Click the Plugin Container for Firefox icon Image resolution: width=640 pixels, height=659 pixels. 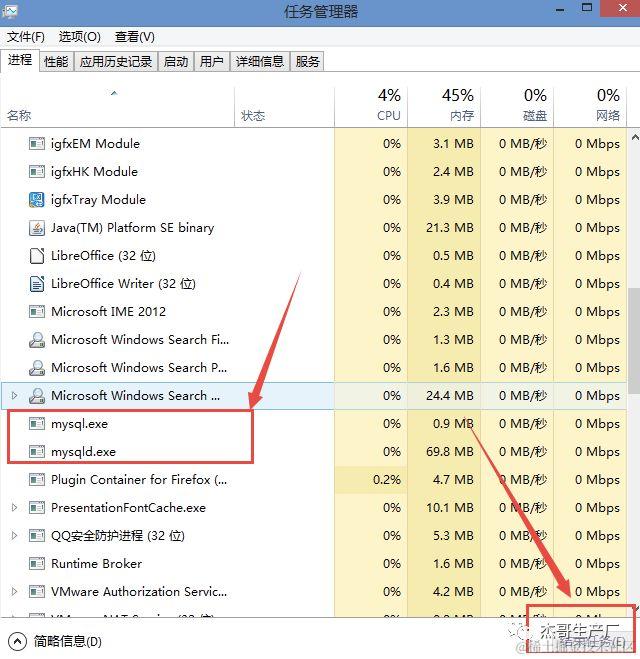tap(37, 480)
